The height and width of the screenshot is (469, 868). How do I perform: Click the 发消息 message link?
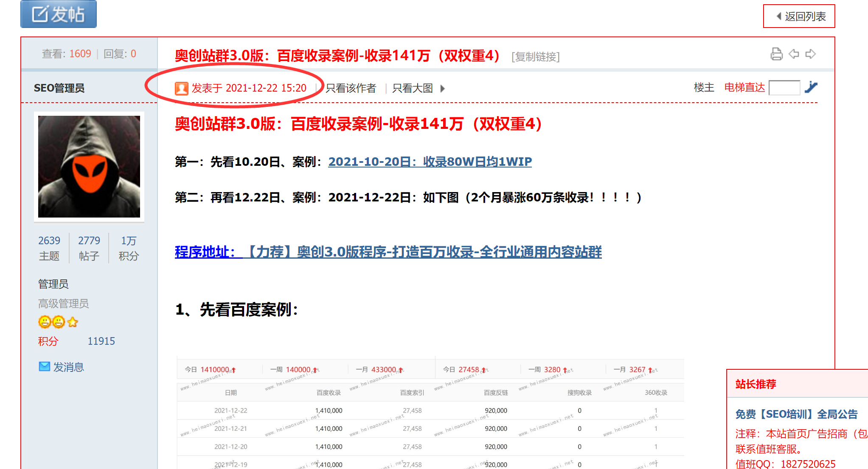click(x=70, y=366)
